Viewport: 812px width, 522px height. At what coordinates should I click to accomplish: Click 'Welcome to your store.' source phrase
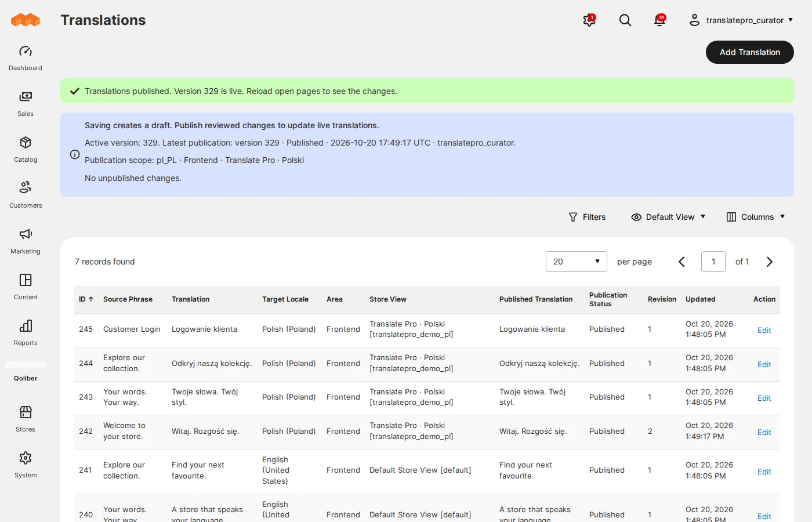click(124, 431)
